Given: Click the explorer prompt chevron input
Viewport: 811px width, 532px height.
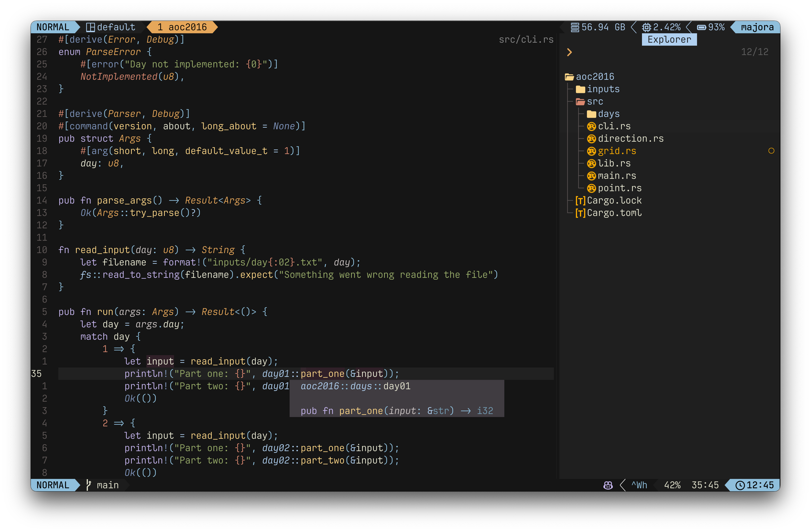Looking at the screenshot, I should click(569, 52).
